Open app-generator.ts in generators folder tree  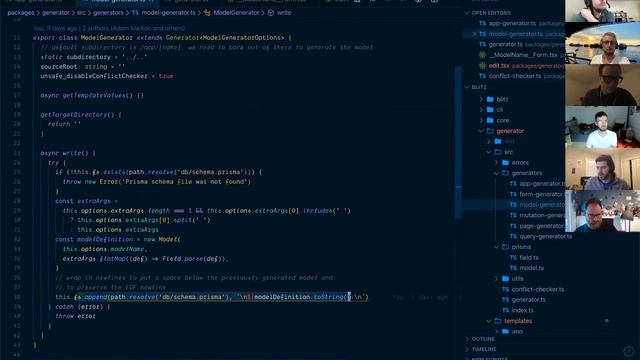coord(542,184)
